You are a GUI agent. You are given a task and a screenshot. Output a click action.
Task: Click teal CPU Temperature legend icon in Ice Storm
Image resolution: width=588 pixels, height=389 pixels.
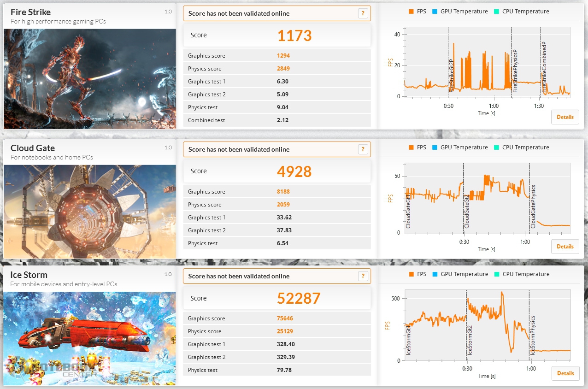(497, 274)
